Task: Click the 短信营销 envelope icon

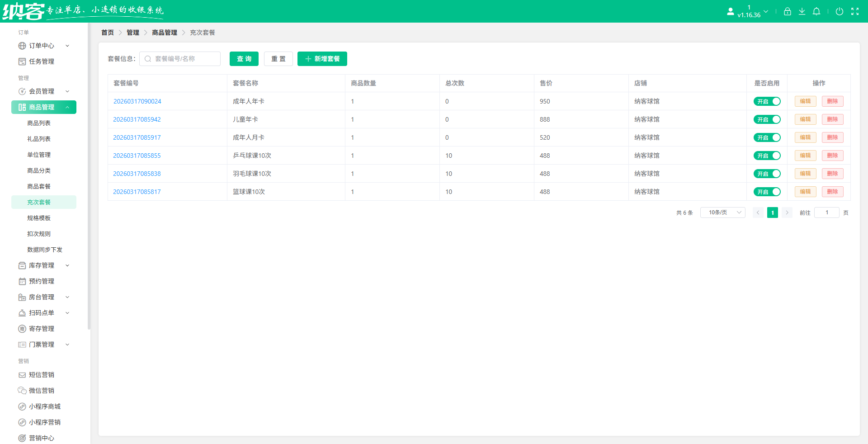Action: [x=22, y=375]
